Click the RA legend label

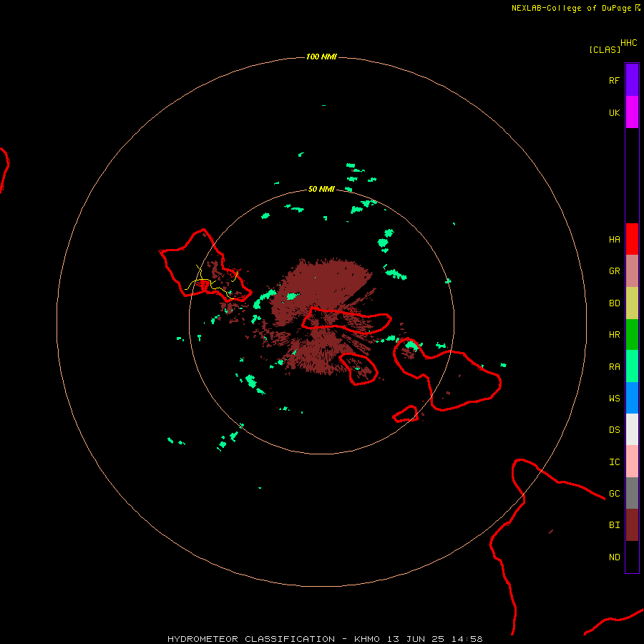614,367
